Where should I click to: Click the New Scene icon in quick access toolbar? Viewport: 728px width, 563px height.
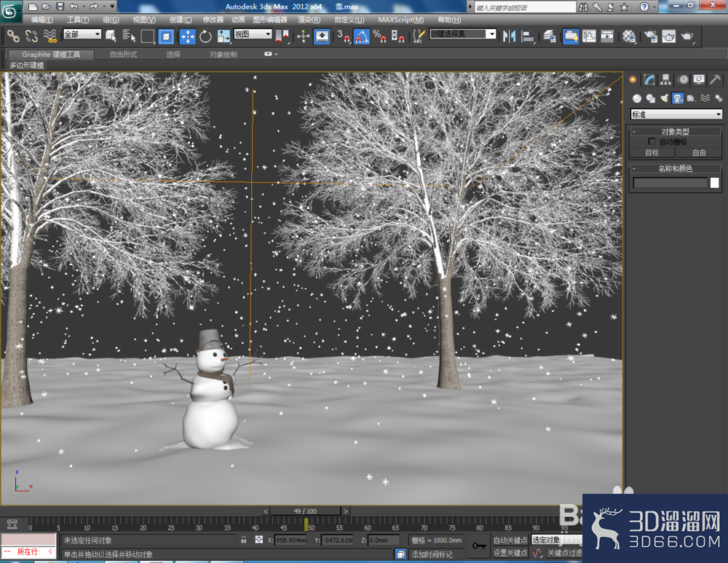point(33,7)
